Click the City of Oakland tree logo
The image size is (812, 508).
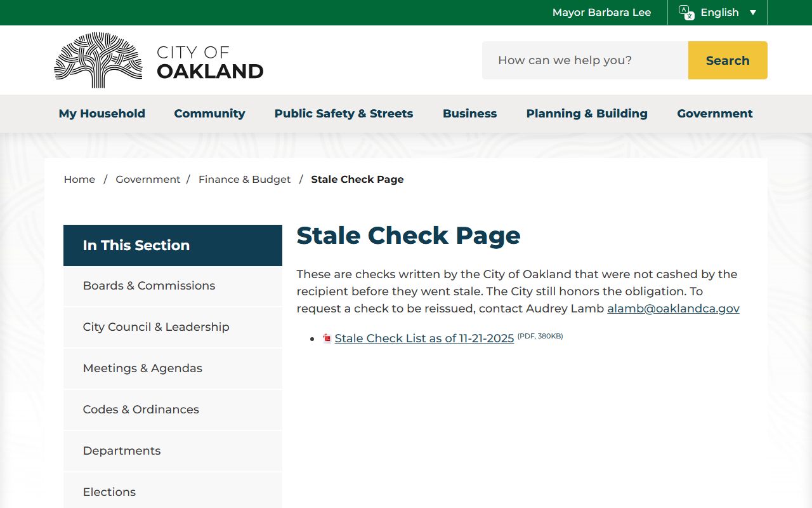(x=98, y=60)
